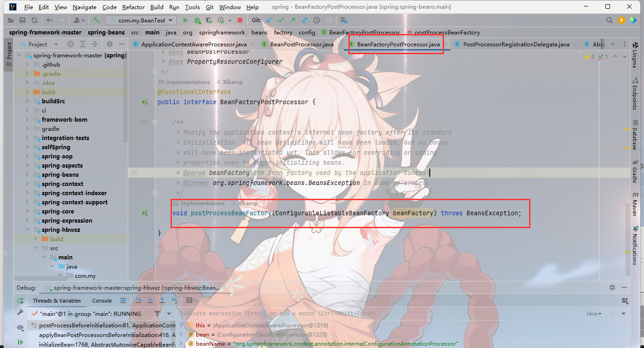Expand the 'bean' variable node
The image size is (644, 348).
182,335
